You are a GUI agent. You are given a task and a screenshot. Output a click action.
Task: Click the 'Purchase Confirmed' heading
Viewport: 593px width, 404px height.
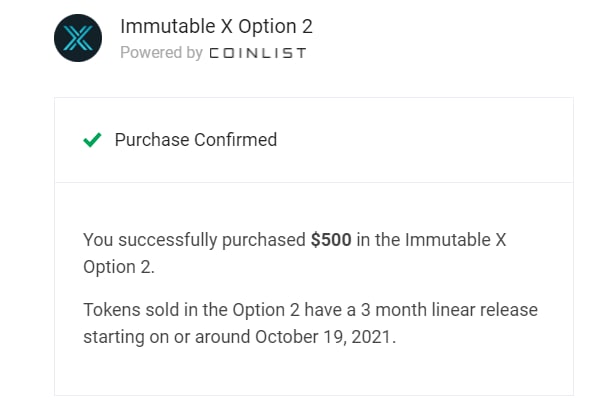click(196, 140)
